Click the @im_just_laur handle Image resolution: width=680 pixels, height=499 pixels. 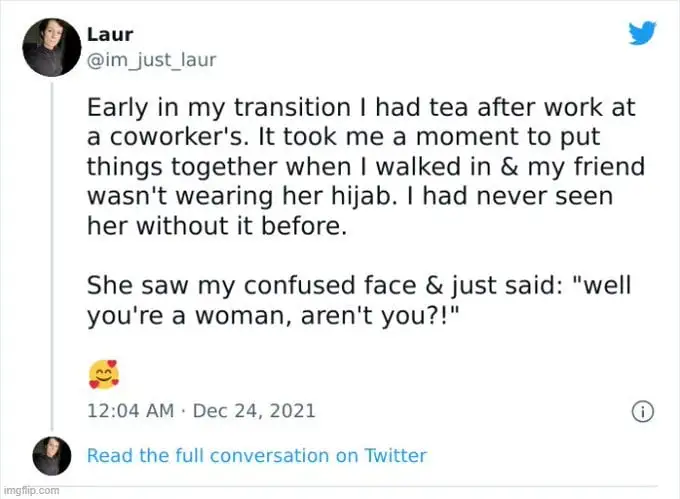point(152,60)
